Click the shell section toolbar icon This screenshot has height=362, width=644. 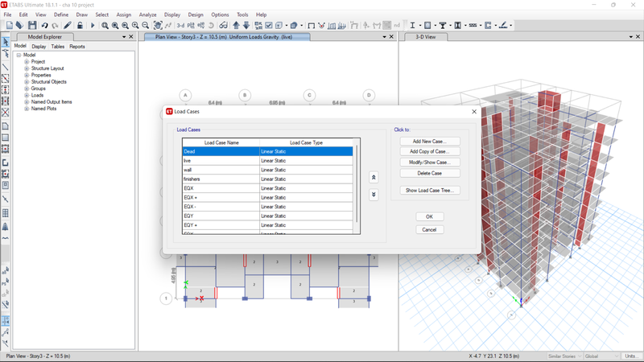point(427,26)
